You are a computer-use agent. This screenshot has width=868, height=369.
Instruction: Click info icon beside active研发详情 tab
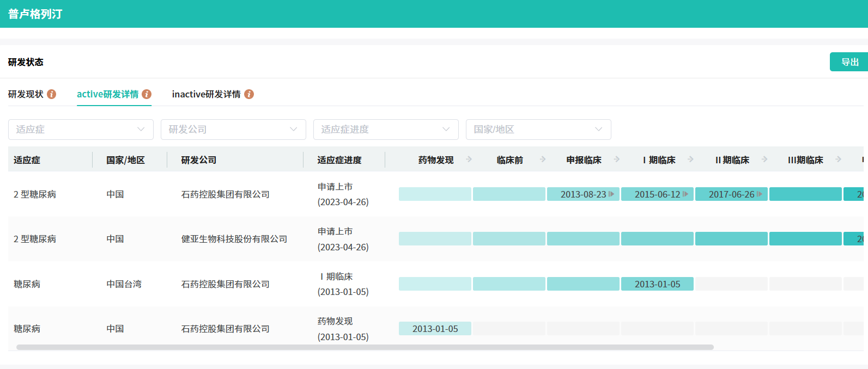tap(147, 94)
